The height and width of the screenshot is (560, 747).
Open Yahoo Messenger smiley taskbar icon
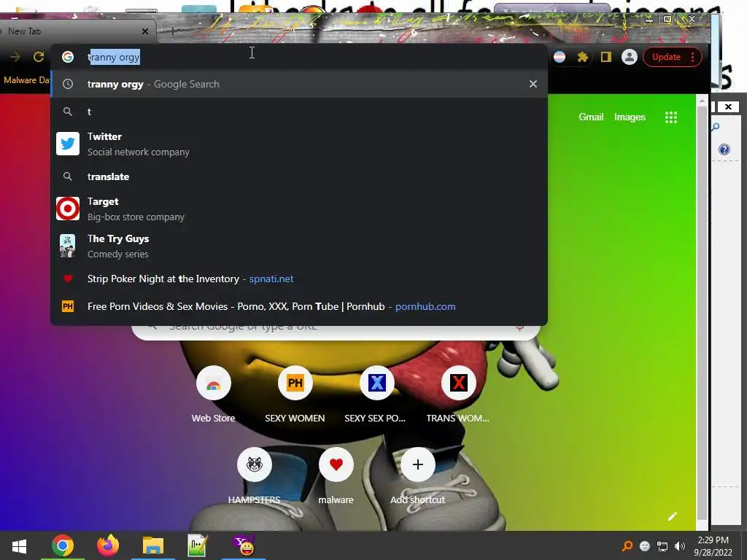point(244,545)
